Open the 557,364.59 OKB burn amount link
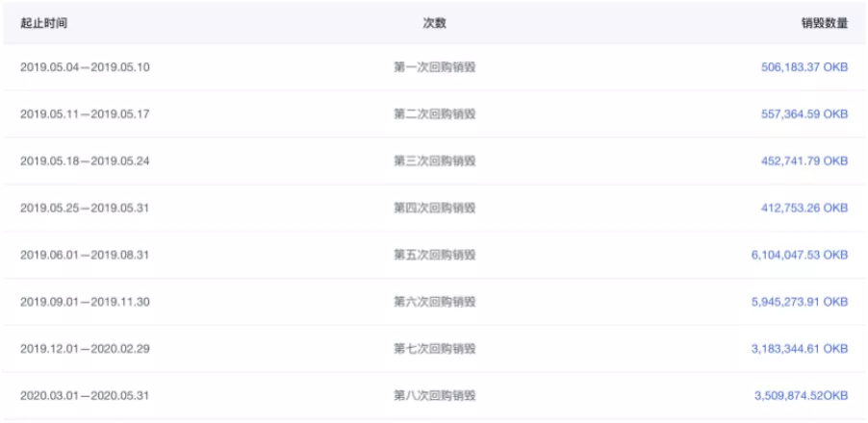Image resolution: width=868 pixels, height=423 pixels. (804, 114)
